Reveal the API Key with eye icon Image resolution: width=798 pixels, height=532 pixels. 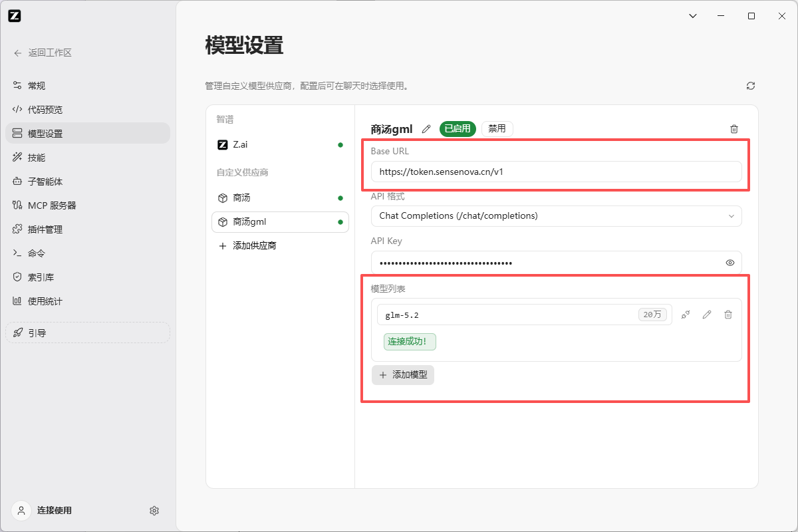[730, 263]
